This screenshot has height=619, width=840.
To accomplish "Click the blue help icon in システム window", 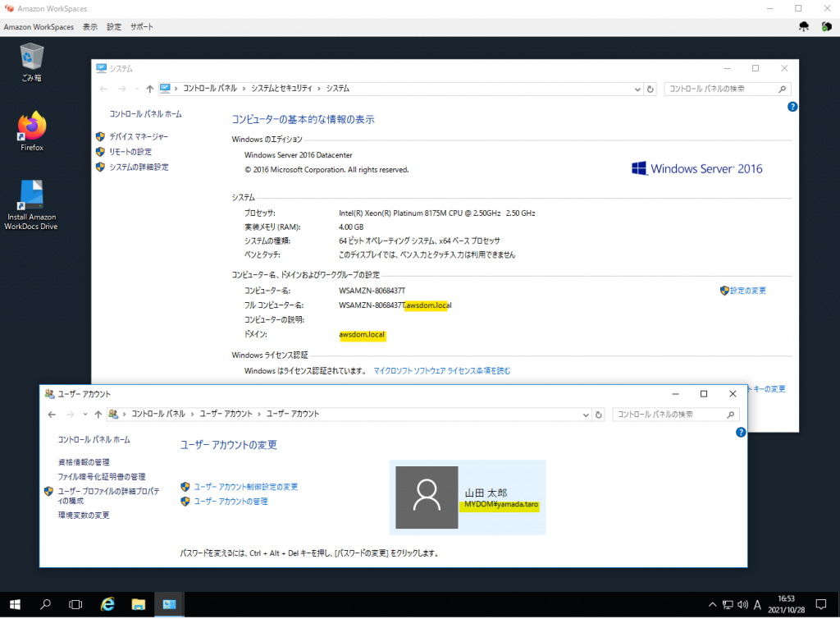I will click(792, 107).
